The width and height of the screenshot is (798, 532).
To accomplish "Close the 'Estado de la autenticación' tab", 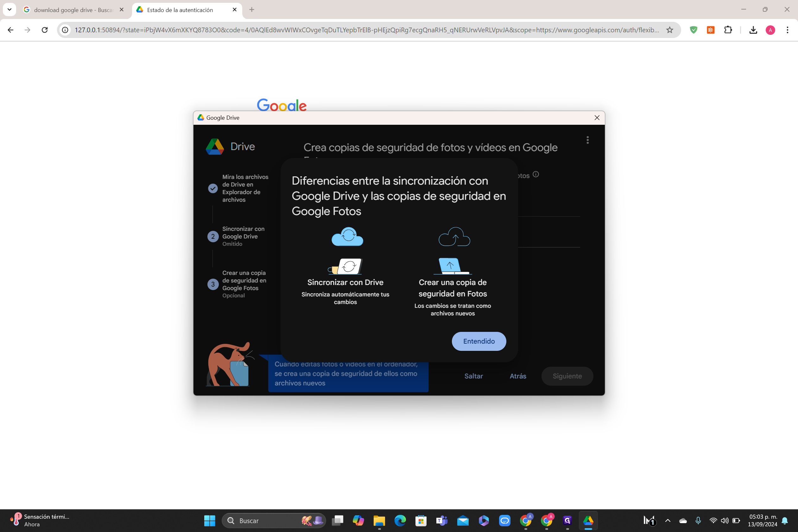I will (234, 10).
